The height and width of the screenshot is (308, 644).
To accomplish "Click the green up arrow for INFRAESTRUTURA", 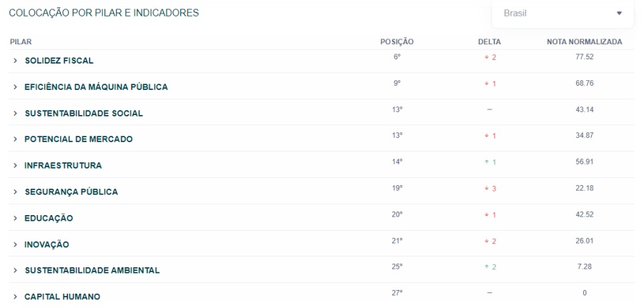I will pos(487,162).
